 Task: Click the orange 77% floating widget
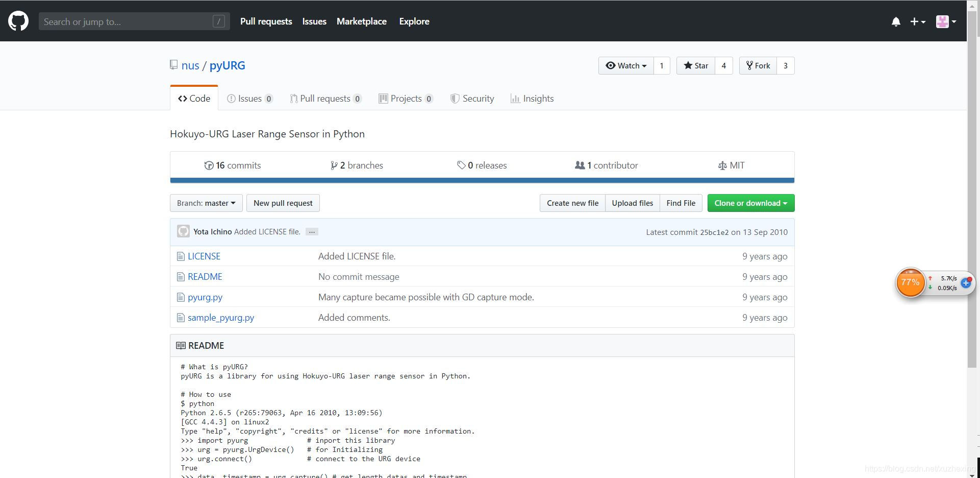[x=911, y=282]
